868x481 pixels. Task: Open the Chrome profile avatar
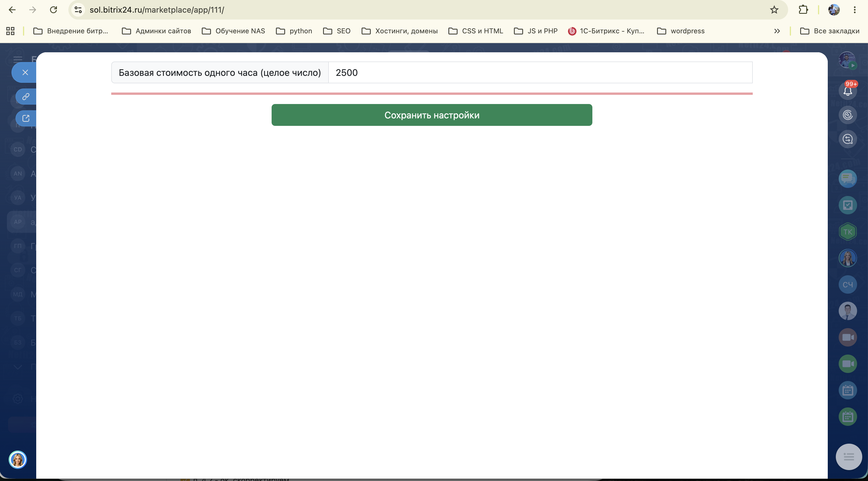834,10
